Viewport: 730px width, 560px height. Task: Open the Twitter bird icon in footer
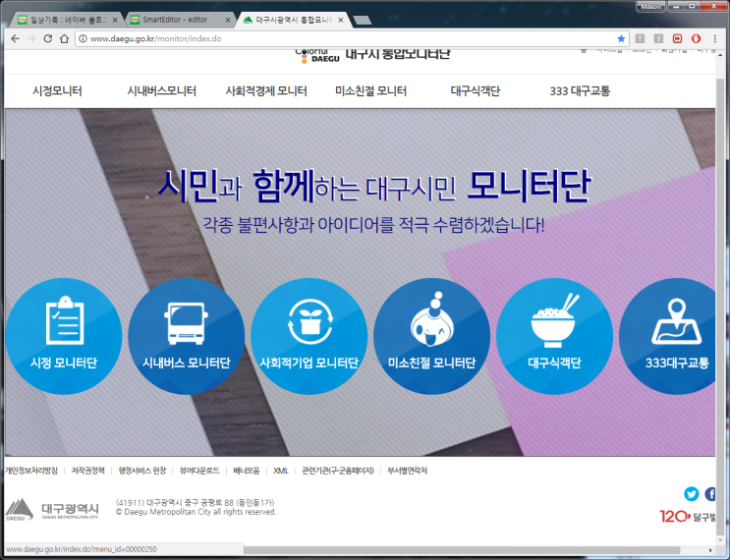coord(692,493)
